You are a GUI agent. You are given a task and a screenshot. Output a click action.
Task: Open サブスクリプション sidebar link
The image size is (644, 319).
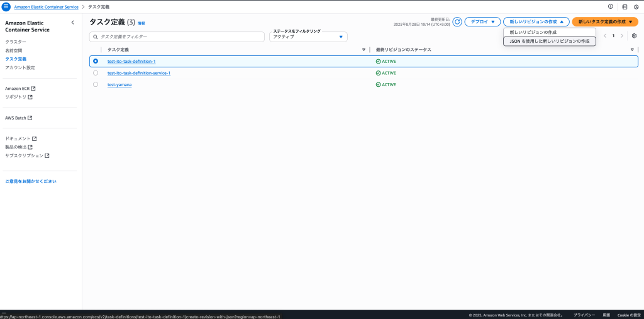(x=25, y=156)
